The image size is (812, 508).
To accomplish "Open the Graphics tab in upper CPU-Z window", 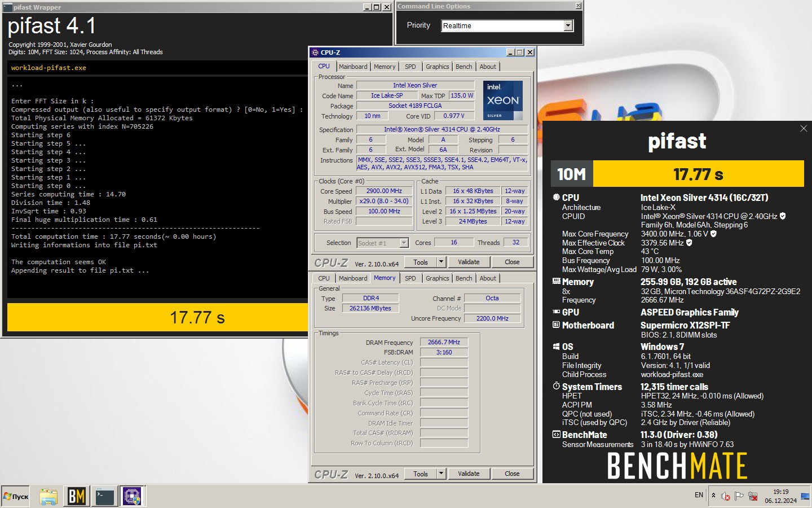I will tap(437, 67).
